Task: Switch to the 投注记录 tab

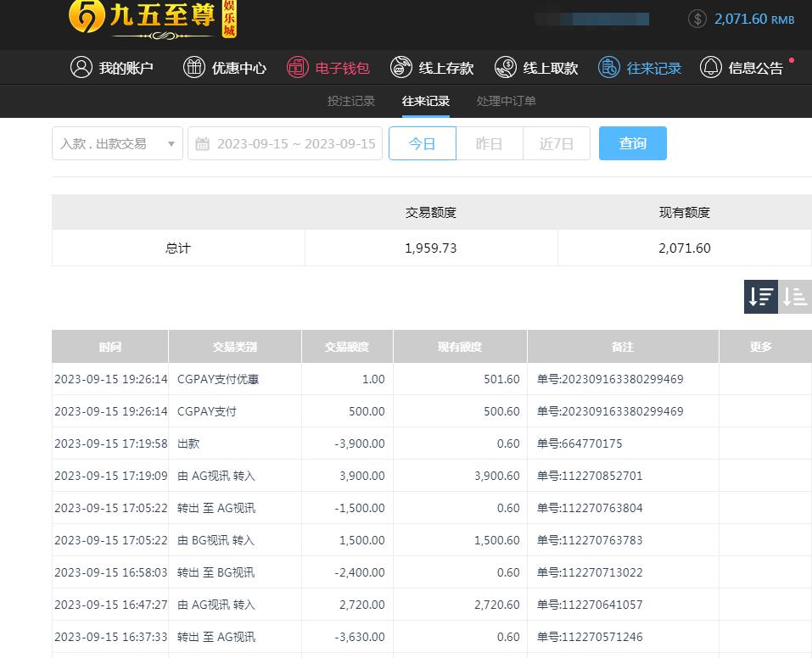Action: pyautogui.click(x=350, y=101)
